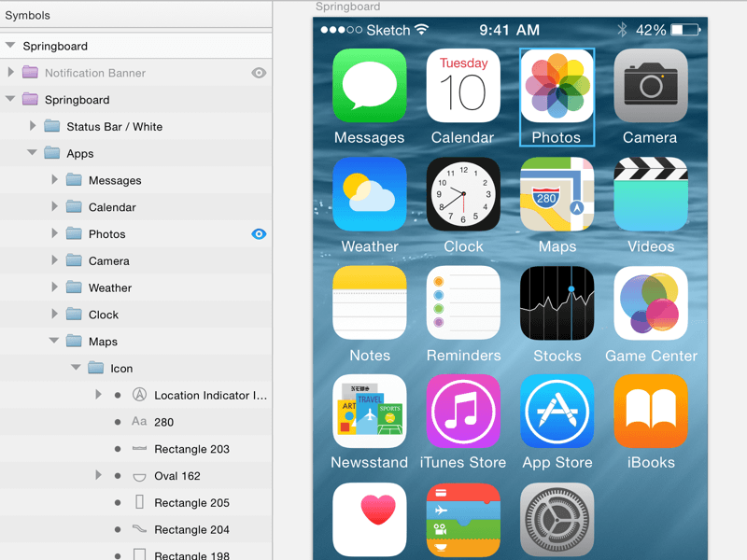Expand the Location Indicator layer group

[x=98, y=395]
